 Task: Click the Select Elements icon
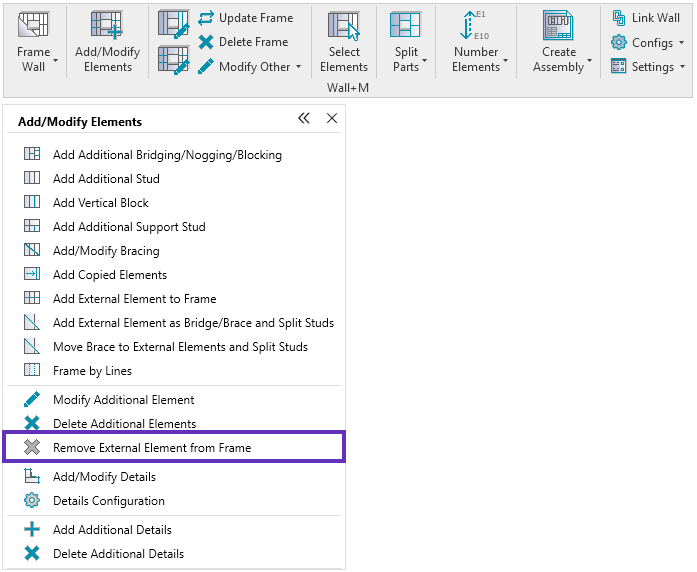(x=344, y=27)
